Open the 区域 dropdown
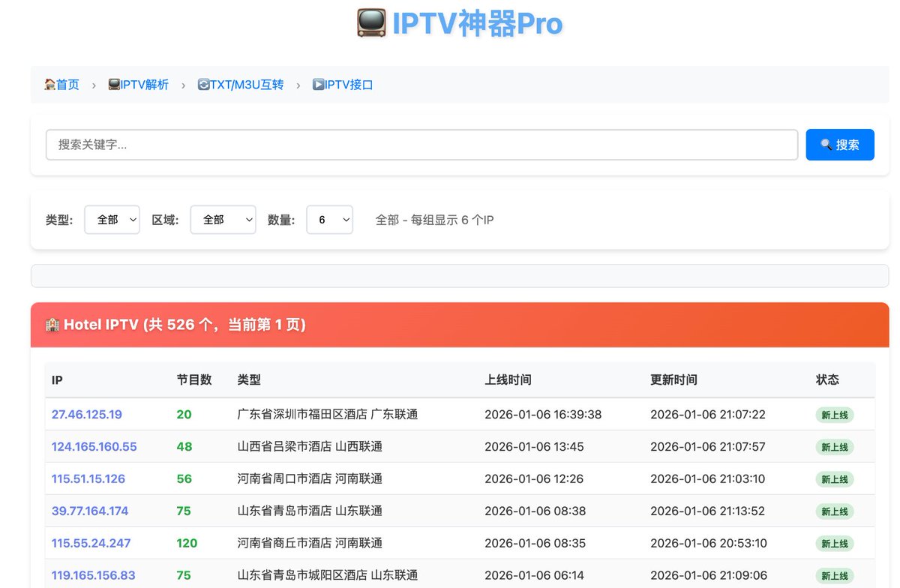 click(223, 220)
